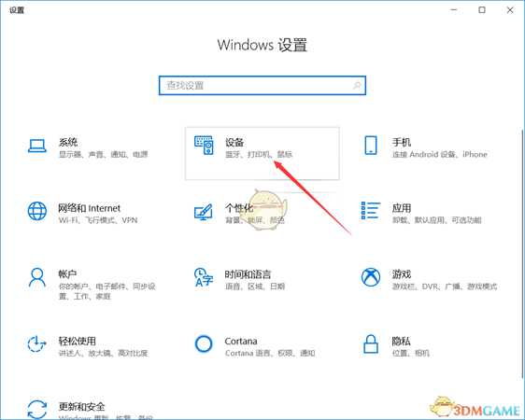Click the vertical scrollbar of settings window

[522, 254]
